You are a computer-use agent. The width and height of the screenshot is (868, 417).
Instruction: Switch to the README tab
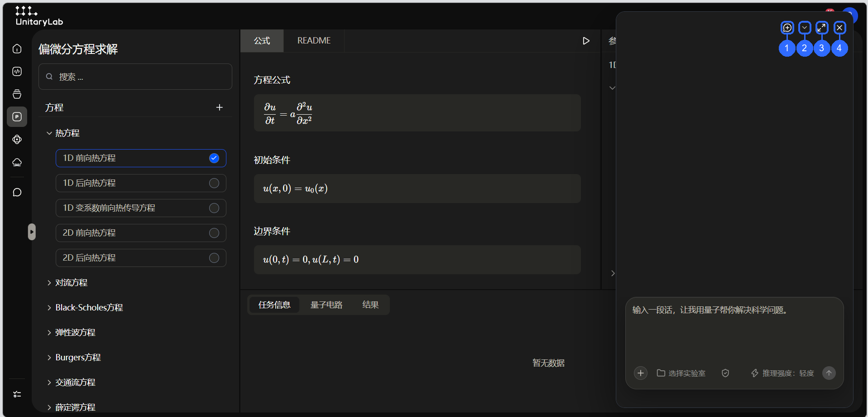pos(314,41)
